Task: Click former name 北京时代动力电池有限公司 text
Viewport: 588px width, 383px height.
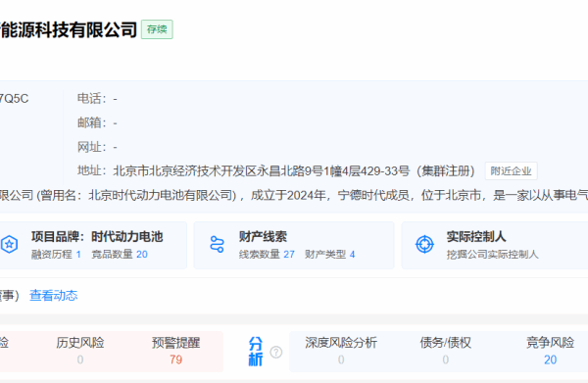Action: click(160, 195)
